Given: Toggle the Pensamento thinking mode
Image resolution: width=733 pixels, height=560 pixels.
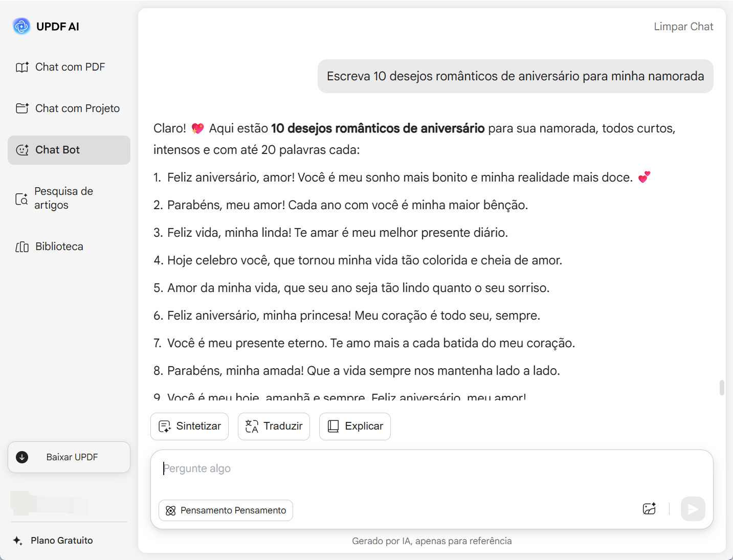Looking at the screenshot, I should (226, 510).
